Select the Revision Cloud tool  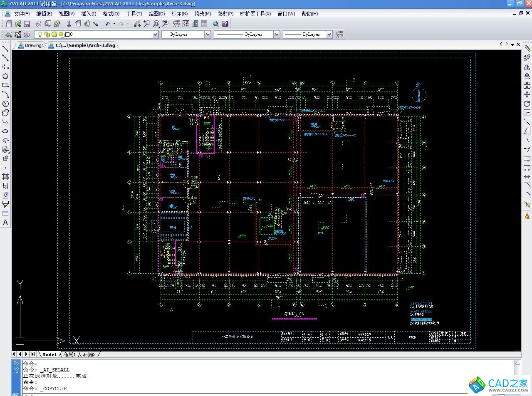pyautogui.click(x=5, y=113)
